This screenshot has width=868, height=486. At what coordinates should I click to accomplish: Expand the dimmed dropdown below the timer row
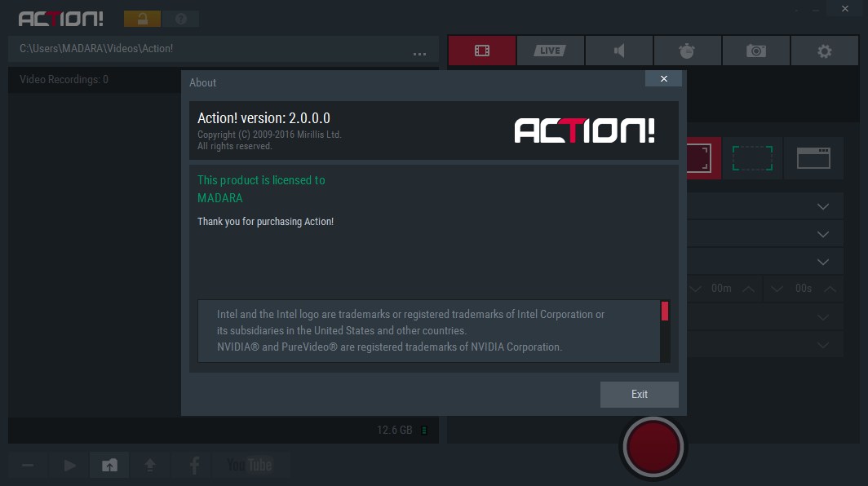pyautogui.click(x=823, y=317)
